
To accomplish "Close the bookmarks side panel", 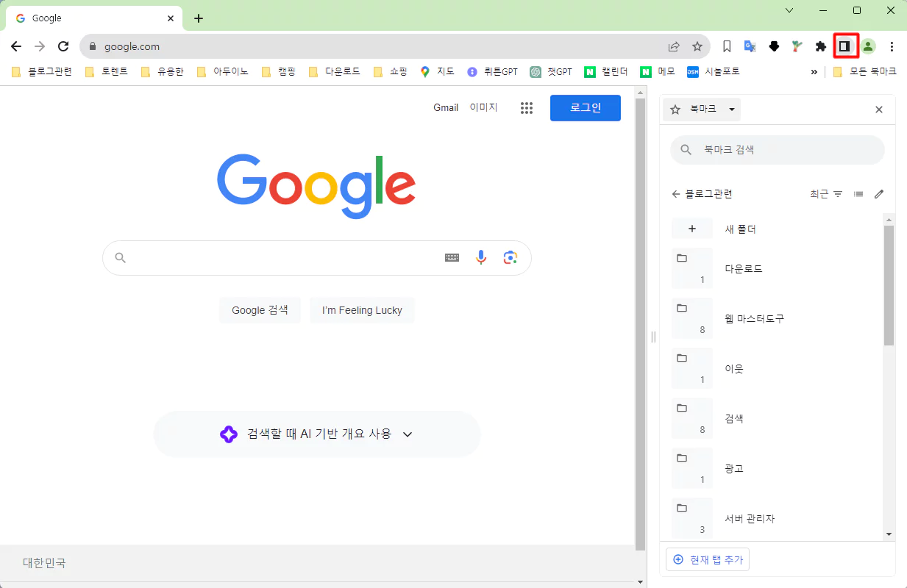I will [x=879, y=110].
